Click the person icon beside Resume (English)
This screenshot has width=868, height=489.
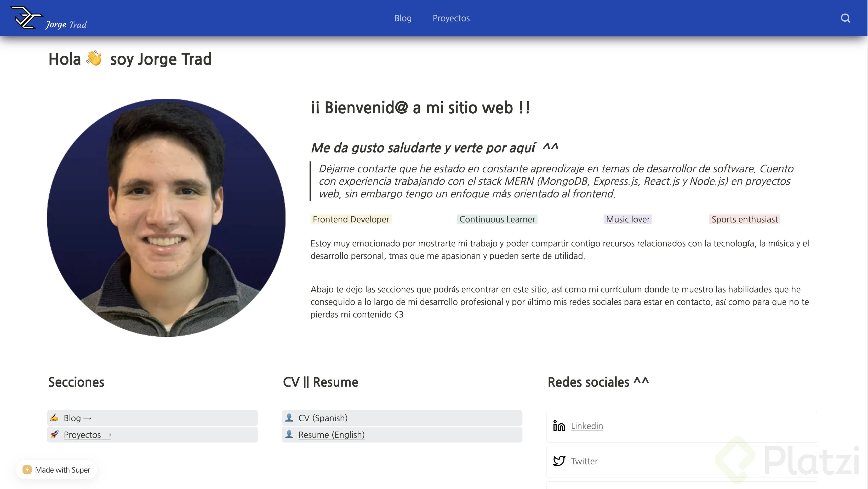pyautogui.click(x=289, y=435)
